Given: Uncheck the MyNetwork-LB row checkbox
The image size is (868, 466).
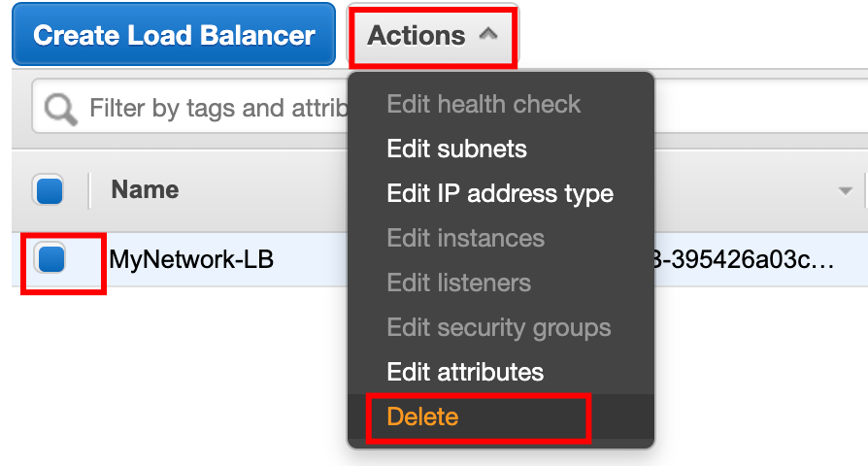Looking at the screenshot, I should pyautogui.click(x=50, y=258).
